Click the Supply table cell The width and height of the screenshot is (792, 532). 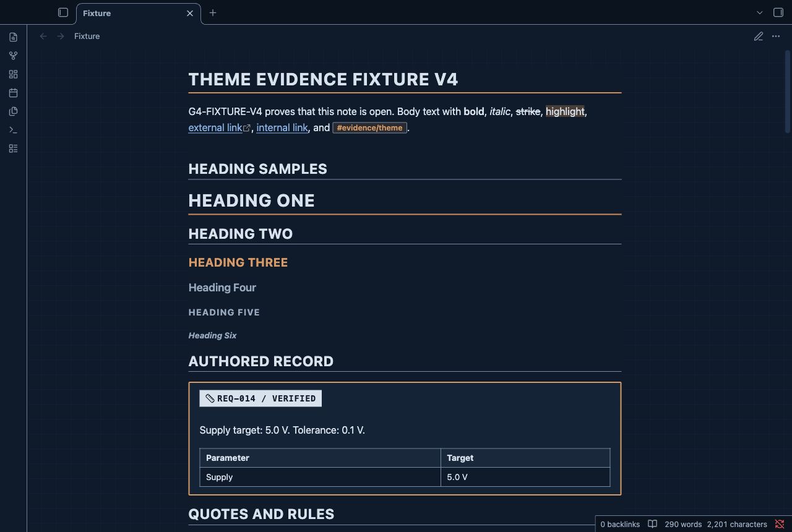(x=320, y=477)
